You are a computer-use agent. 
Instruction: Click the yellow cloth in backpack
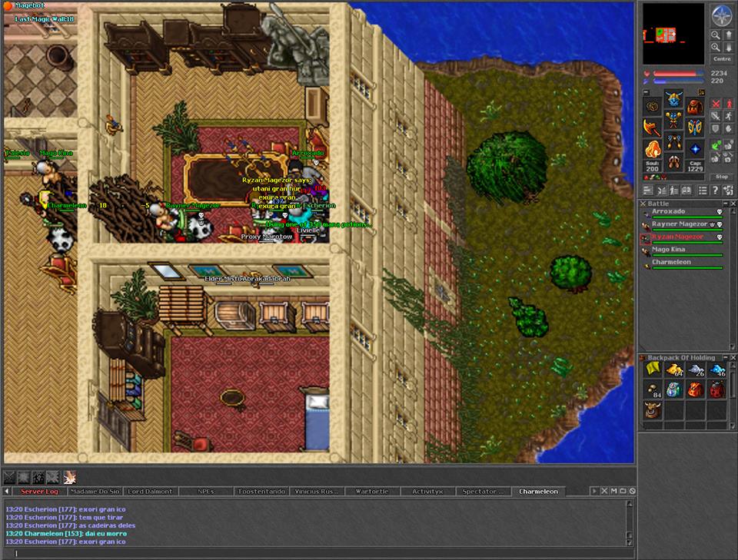653,369
